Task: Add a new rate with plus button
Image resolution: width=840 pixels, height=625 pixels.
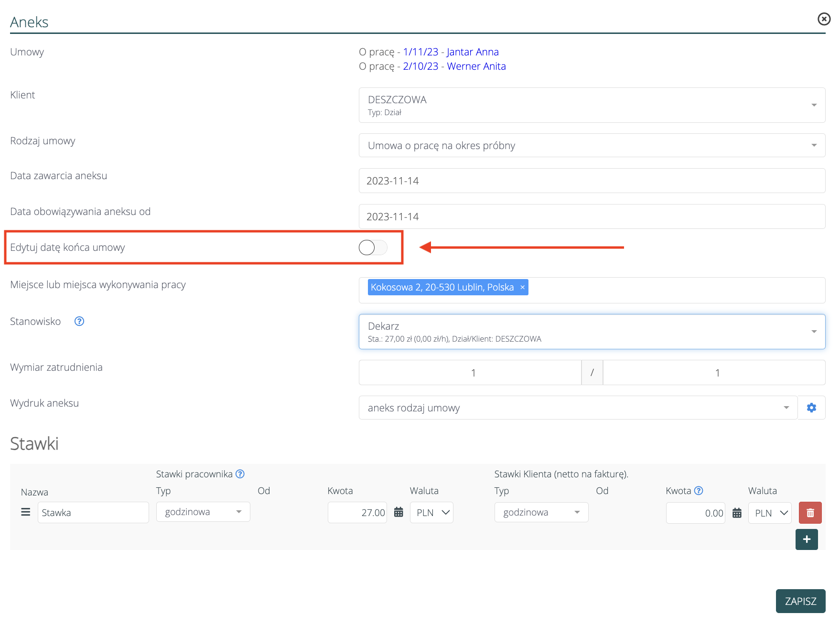Action: click(807, 539)
